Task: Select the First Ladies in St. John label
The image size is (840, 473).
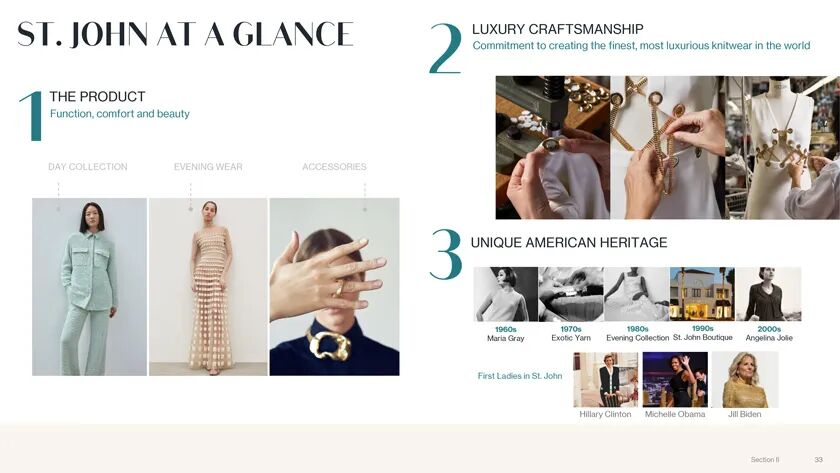Action: coord(520,376)
